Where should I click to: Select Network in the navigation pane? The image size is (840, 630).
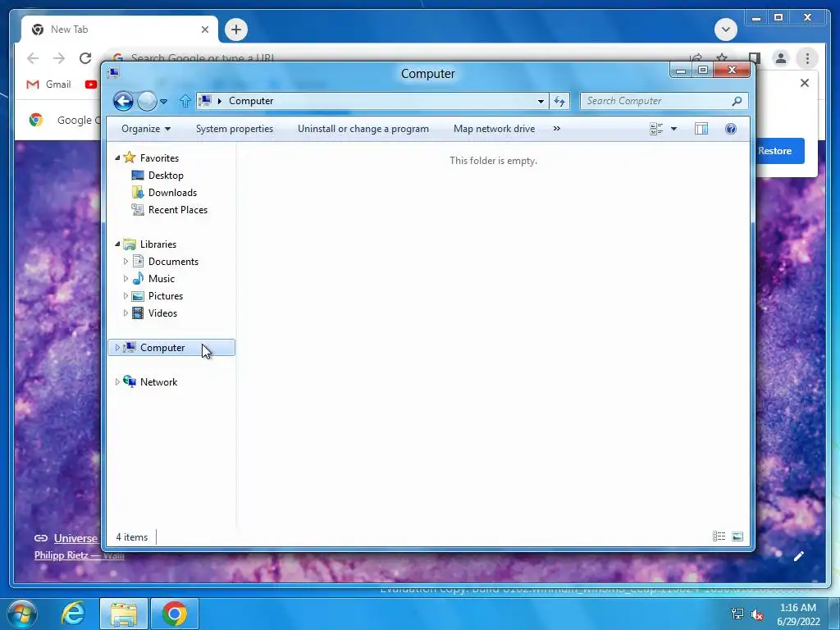pyautogui.click(x=158, y=382)
